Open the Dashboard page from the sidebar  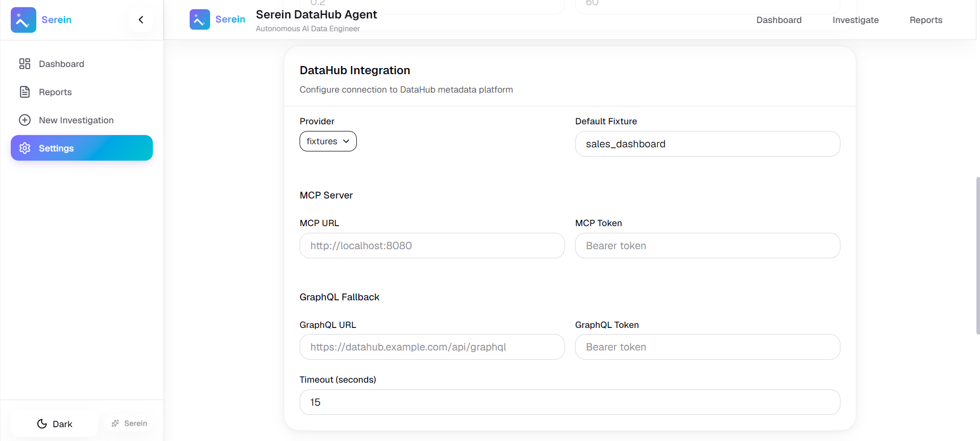pos(82,64)
